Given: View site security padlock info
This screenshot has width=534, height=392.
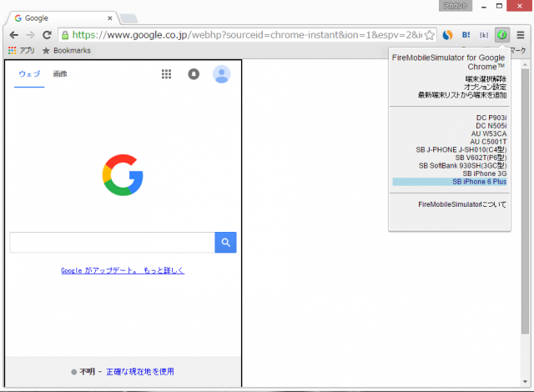Looking at the screenshot, I should (65, 35).
